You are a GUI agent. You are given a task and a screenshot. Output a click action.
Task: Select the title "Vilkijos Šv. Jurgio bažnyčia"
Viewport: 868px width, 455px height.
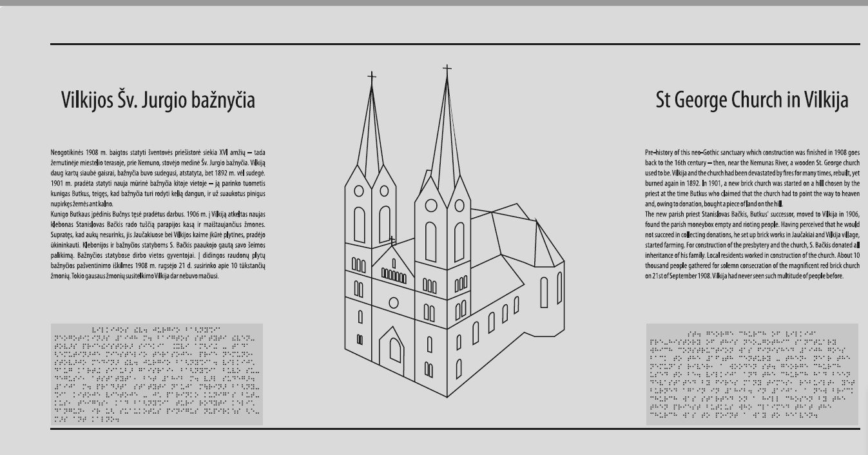coord(158,101)
